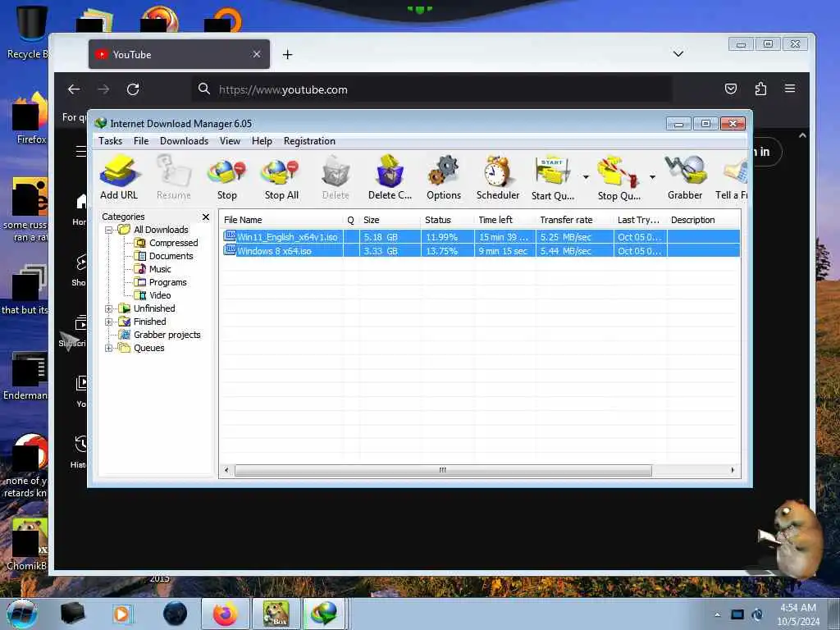This screenshot has height=630, width=840.
Task: Select the All Downloads folder
Action: (161, 230)
